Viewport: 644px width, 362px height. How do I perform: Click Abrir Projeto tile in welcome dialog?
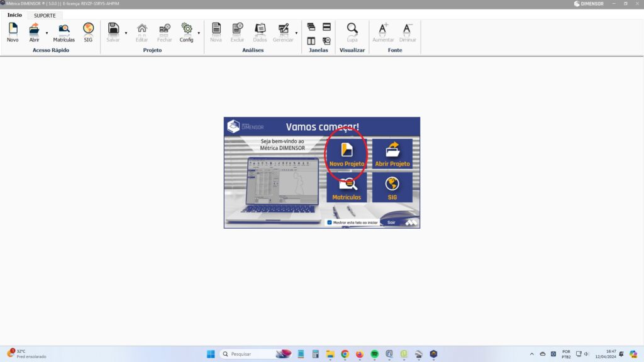pos(392,153)
